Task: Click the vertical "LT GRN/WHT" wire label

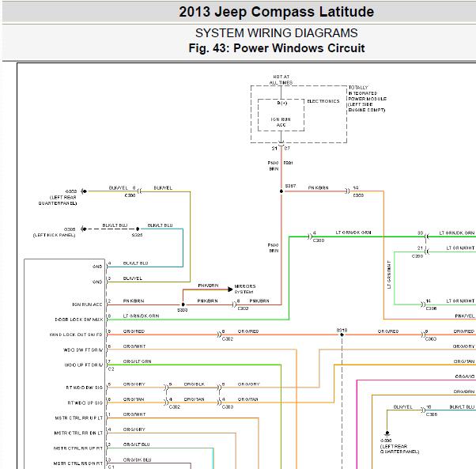Action: (389, 274)
